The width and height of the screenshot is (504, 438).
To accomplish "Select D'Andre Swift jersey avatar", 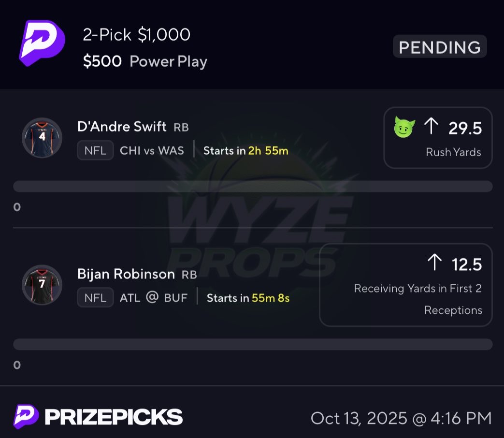I will point(42,138).
